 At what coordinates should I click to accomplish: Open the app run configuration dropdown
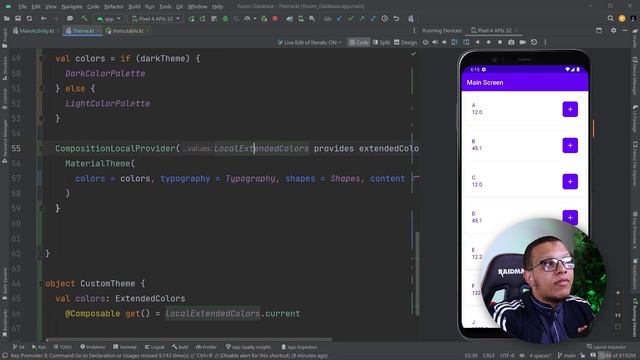click(x=109, y=18)
